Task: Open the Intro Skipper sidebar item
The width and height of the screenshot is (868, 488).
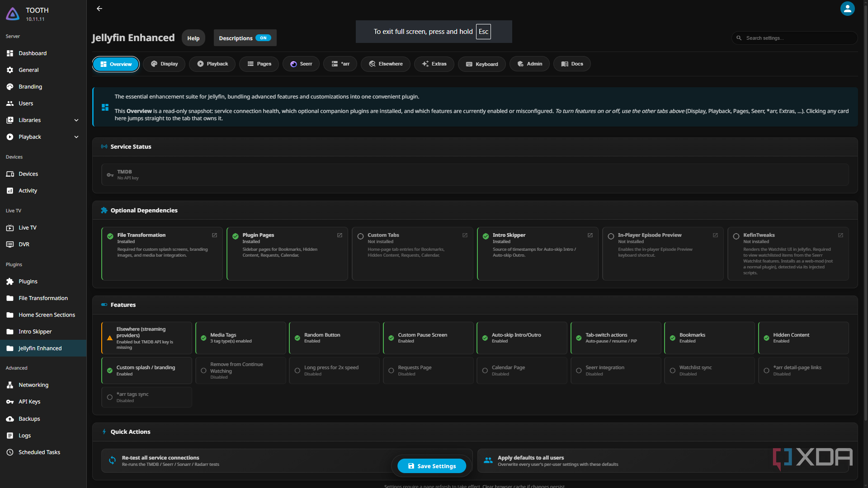Action: click(43, 332)
